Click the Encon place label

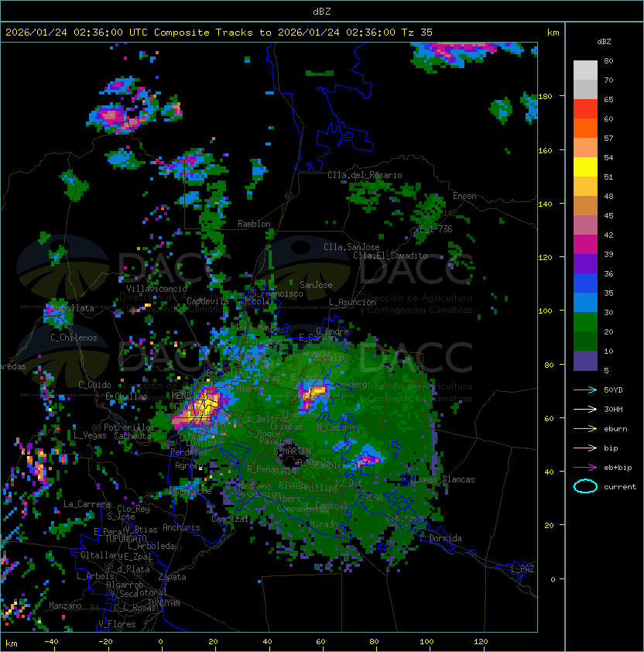(464, 196)
